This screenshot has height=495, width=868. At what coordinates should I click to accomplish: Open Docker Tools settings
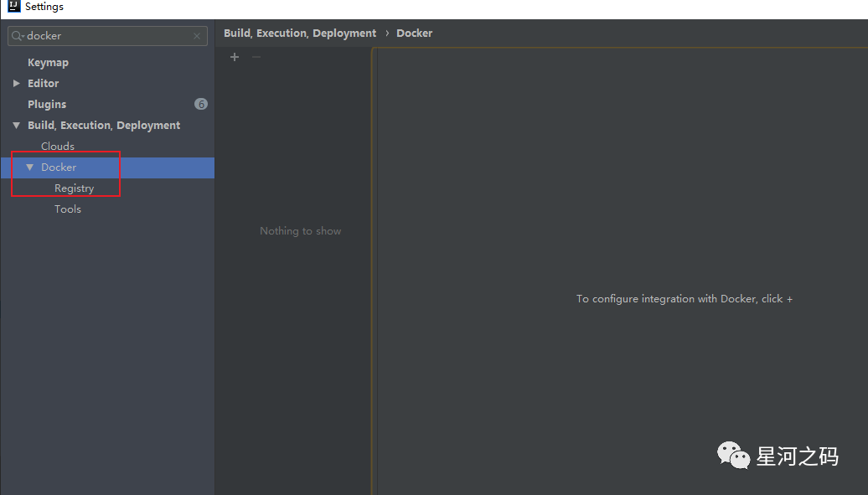coord(68,209)
